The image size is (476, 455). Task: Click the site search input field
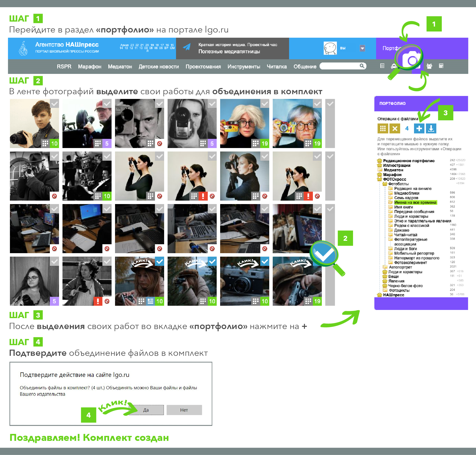click(x=340, y=66)
